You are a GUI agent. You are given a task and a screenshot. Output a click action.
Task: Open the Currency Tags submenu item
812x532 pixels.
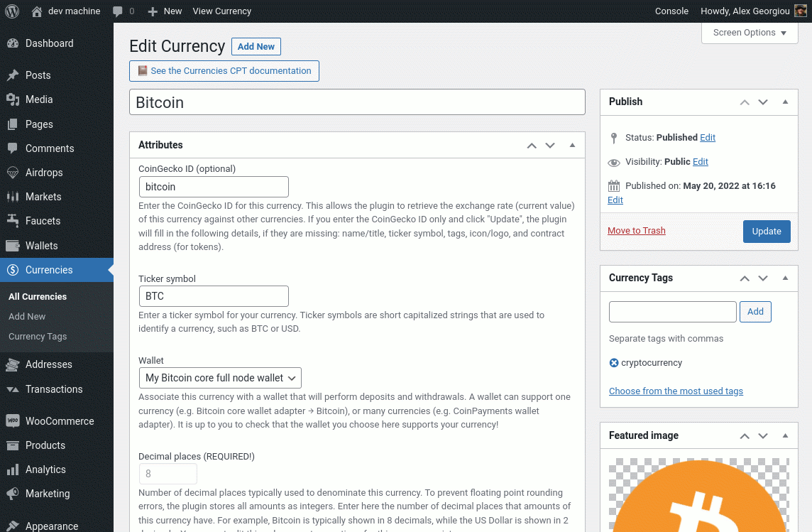(38, 337)
